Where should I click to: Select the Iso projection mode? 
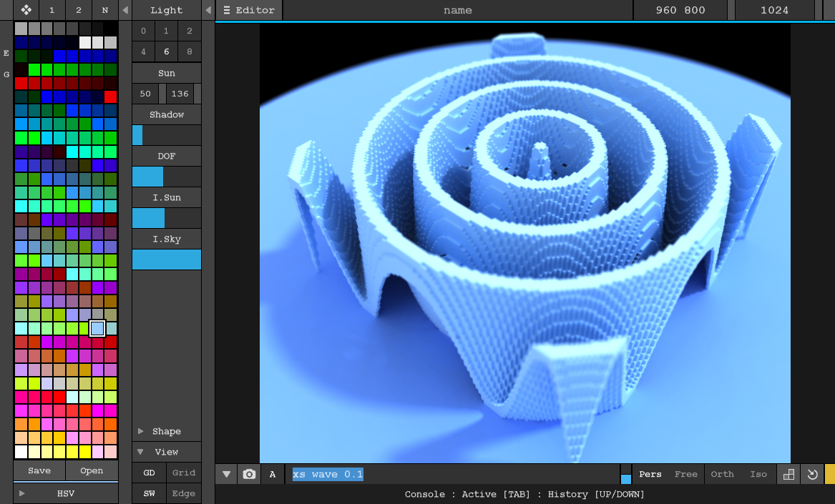[x=758, y=474]
